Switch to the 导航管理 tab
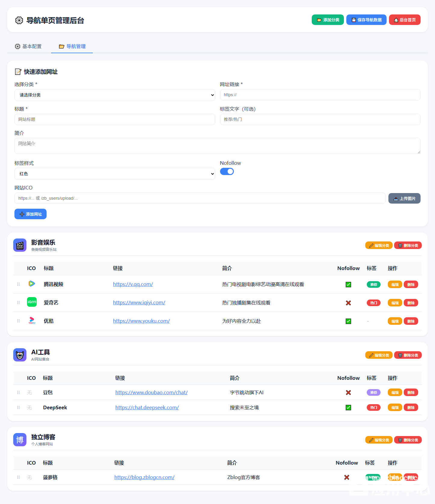 coord(72,46)
